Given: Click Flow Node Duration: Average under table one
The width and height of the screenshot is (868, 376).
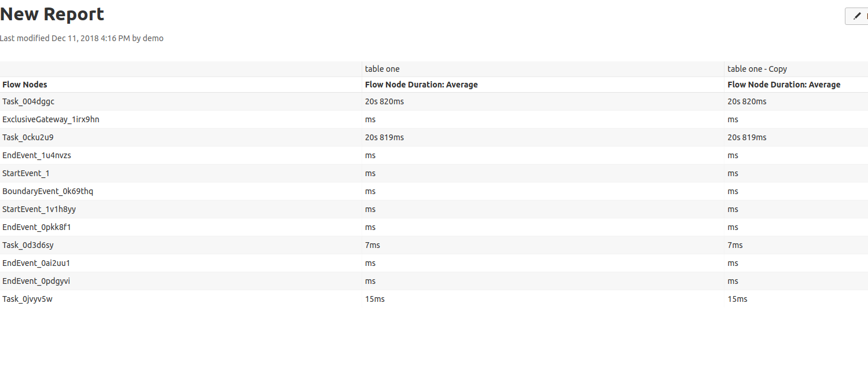Looking at the screenshot, I should 421,85.
